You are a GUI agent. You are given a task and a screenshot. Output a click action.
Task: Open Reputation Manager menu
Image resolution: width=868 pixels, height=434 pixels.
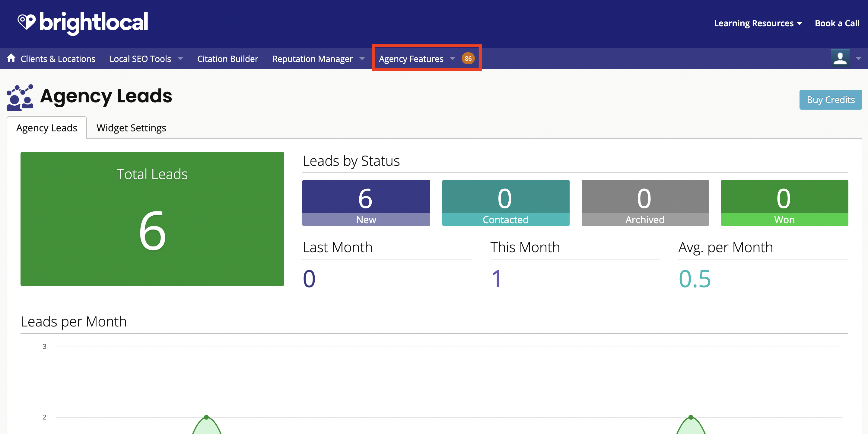pyautogui.click(x=312, y=59)
